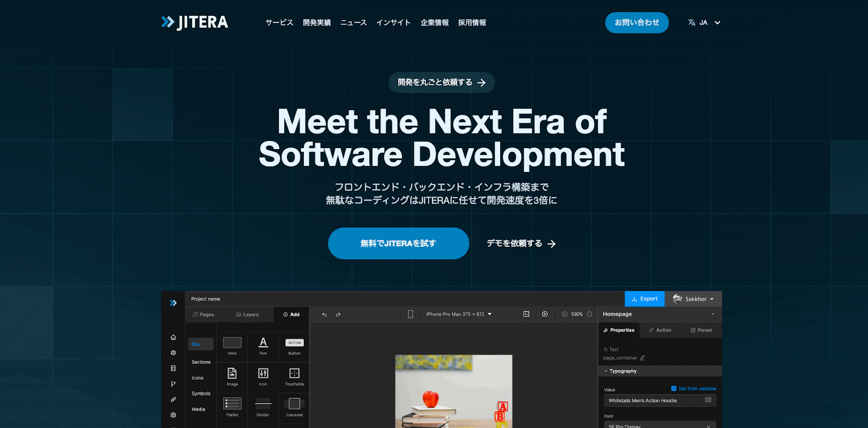The image size is (868, 428).
Task: Click the 100% zoom value
Action: 577,314
